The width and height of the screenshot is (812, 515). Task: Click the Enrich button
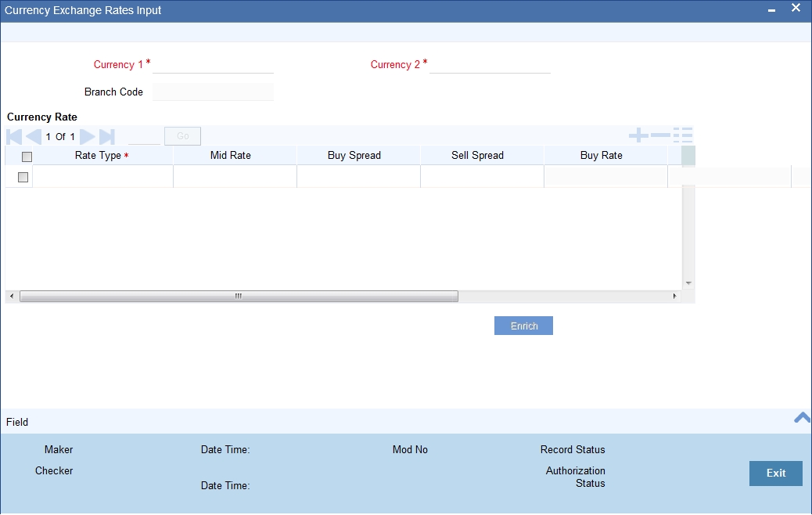tap(523, 326)
